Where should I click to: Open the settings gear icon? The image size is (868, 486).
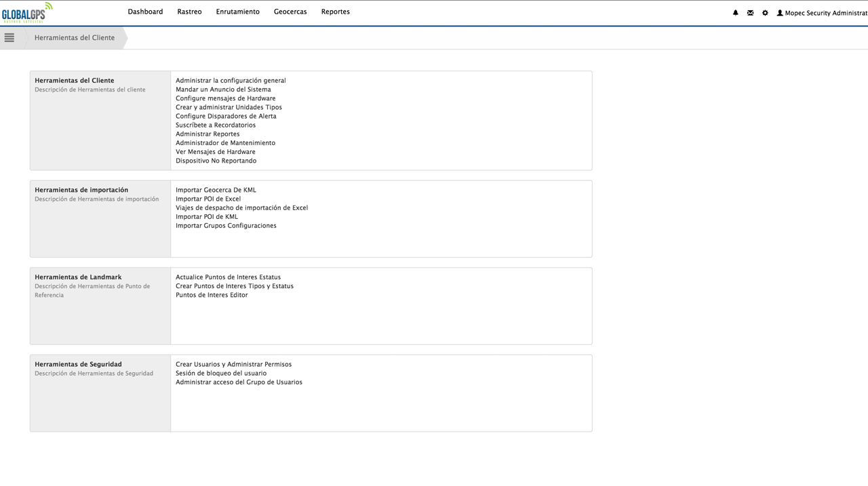[765, 13]
